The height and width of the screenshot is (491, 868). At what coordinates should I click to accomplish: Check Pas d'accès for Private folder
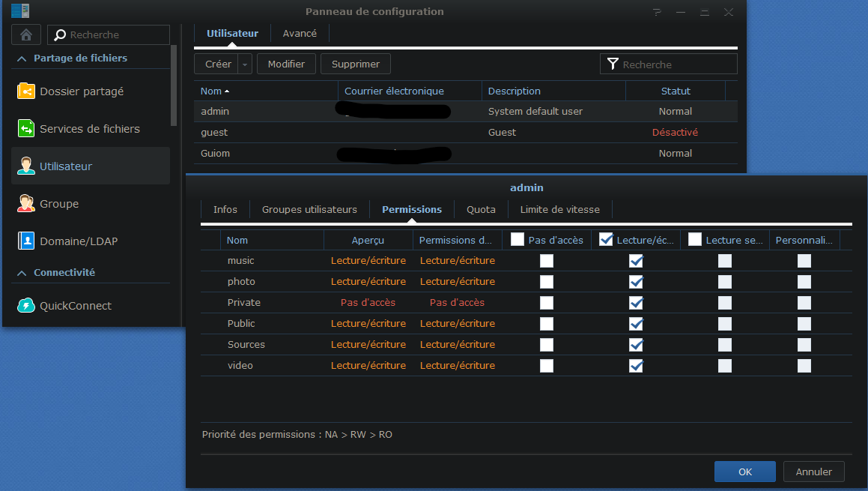pyautogui.click(x=547, y=303)
